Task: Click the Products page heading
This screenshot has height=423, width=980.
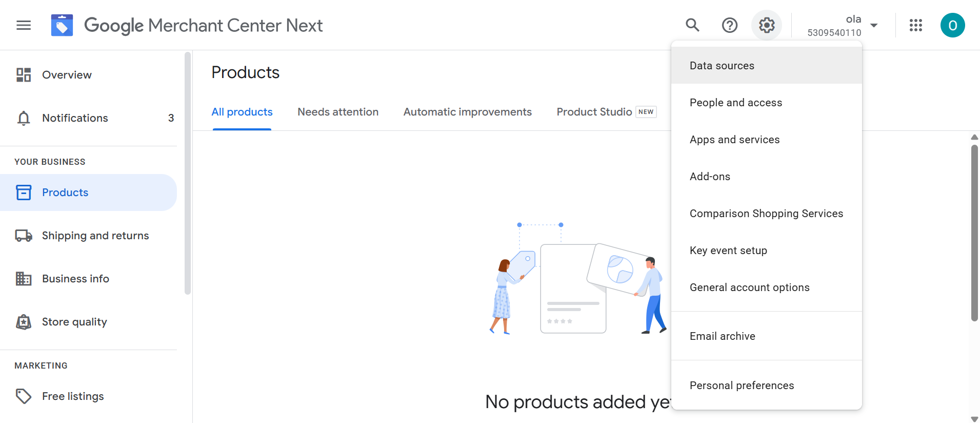Action: (x=246, y=72)
